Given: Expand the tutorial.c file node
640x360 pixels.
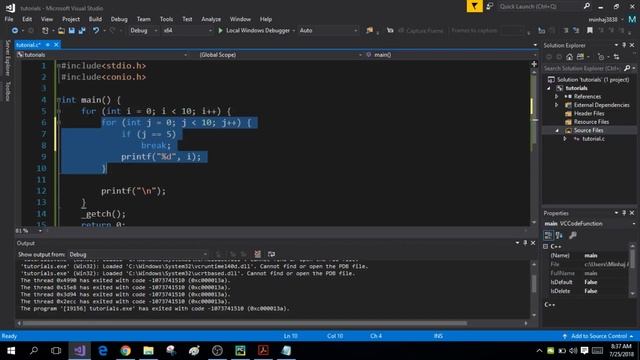Looking at the screenshot, I should (565, 139).
